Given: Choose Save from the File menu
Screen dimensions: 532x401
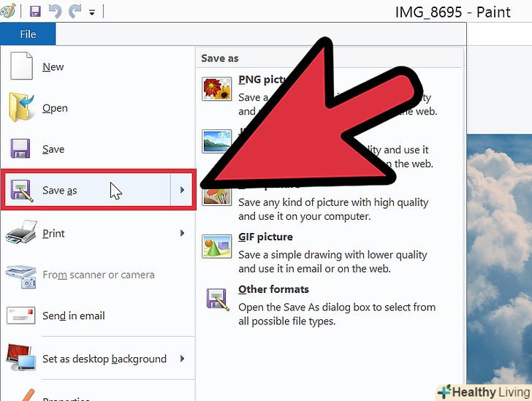Looking at the screenshot, I should [98, 149].
